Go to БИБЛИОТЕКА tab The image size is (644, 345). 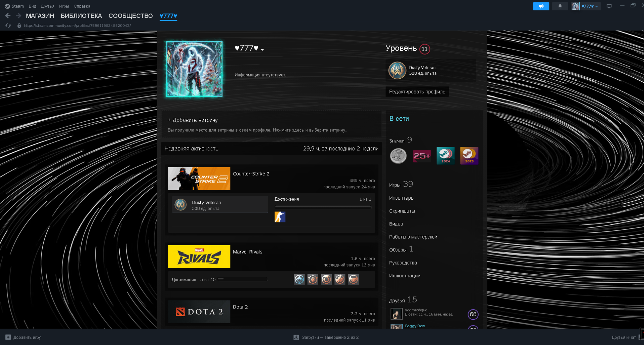81,16
